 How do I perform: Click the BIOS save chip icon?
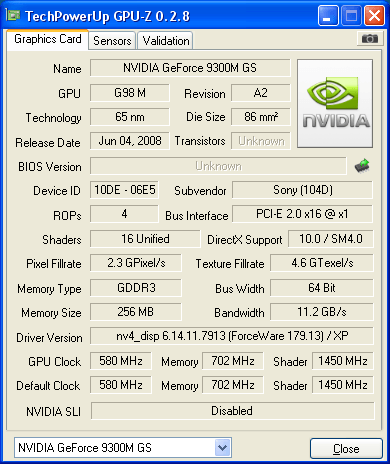(x=362, y=165)
